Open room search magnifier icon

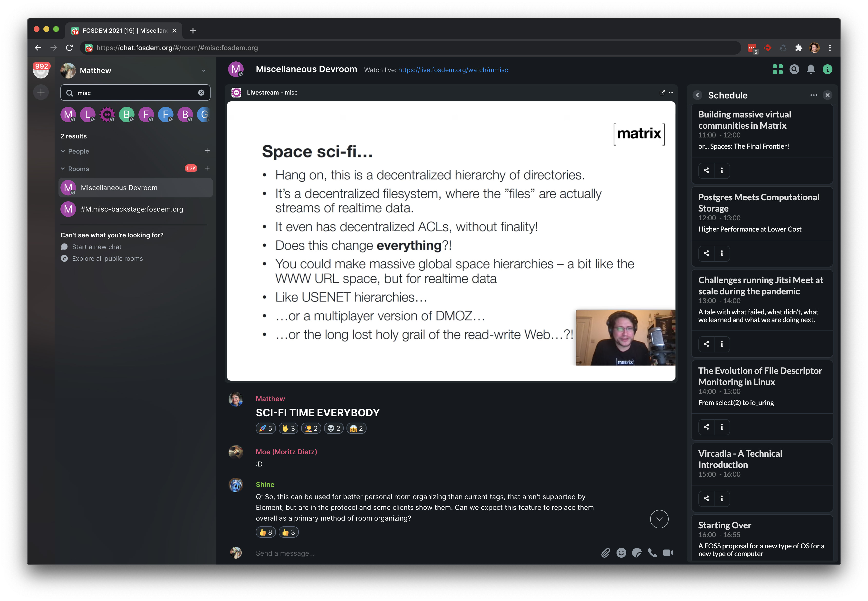[x=794, y=69]
